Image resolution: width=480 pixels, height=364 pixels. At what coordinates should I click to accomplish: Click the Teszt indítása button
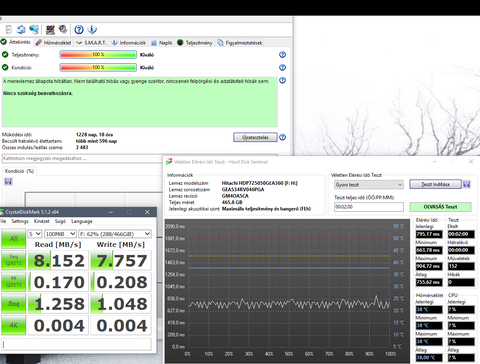coord(435,184)
